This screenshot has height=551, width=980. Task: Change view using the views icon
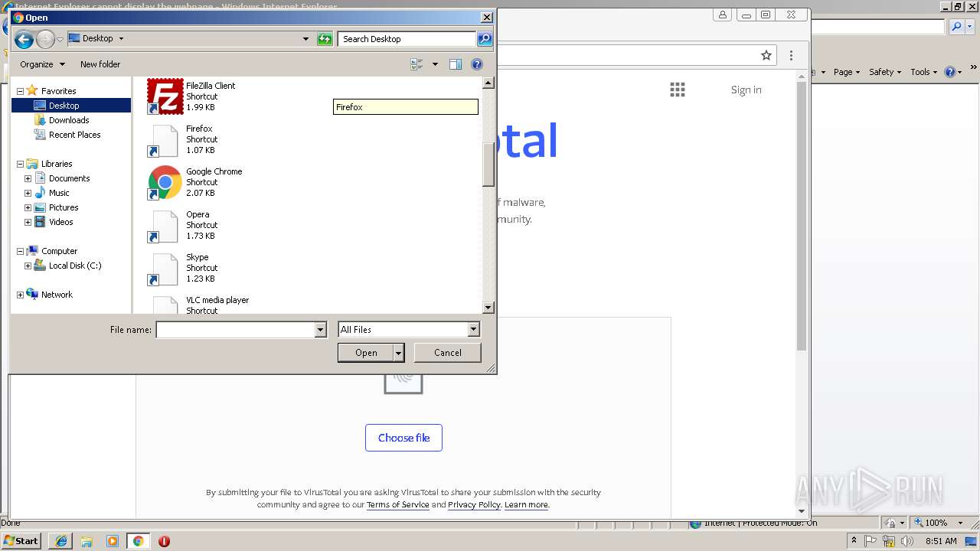click(417, 64)
